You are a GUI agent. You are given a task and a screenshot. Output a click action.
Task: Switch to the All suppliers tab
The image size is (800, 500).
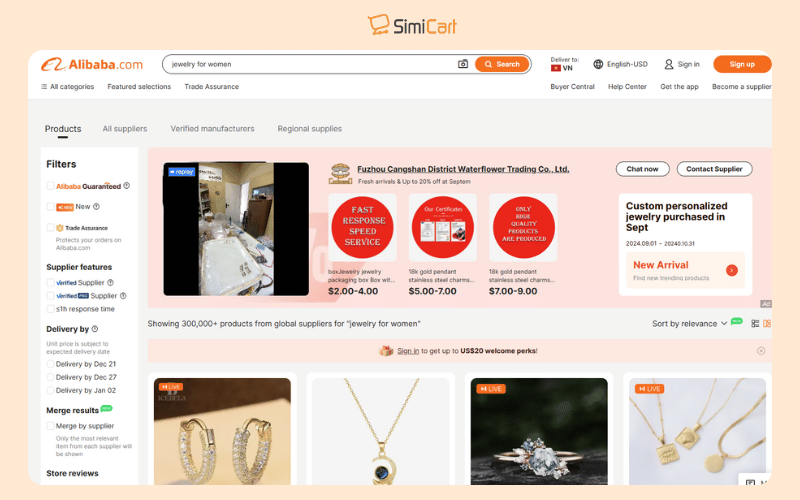[x=124, y=129]
